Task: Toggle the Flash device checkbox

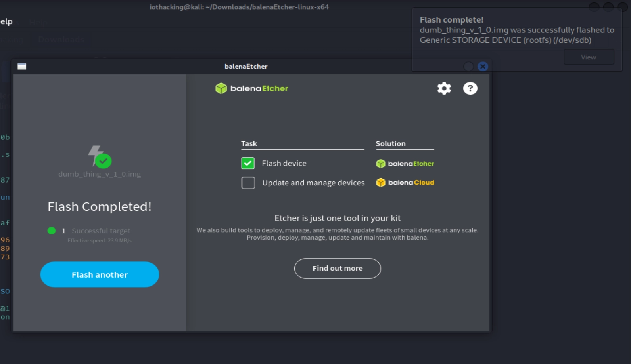Action: pyautogui.click(x=248, y=163)
